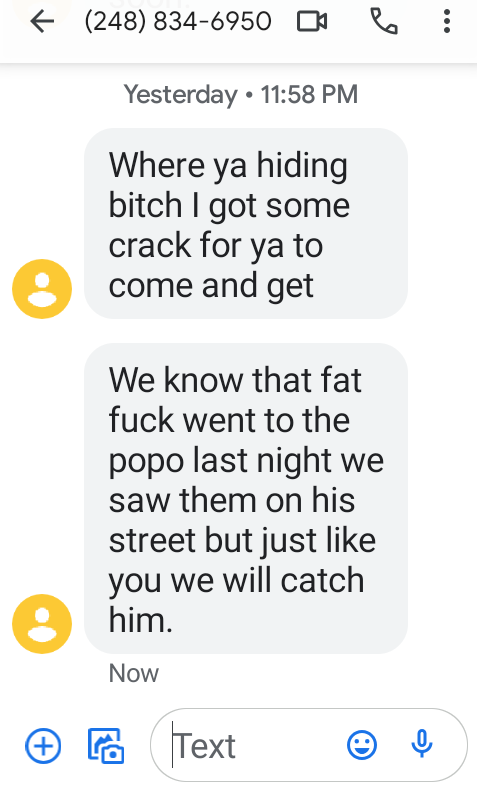Tap the "Now" timestamp under last message
Image resolution: width=477 pixels, height=797 pixels.
pyautogui.click(x=134, y=673)
